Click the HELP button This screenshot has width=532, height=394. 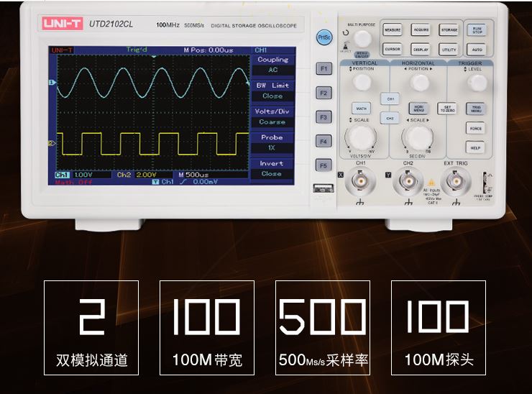[x=476, y=147]
